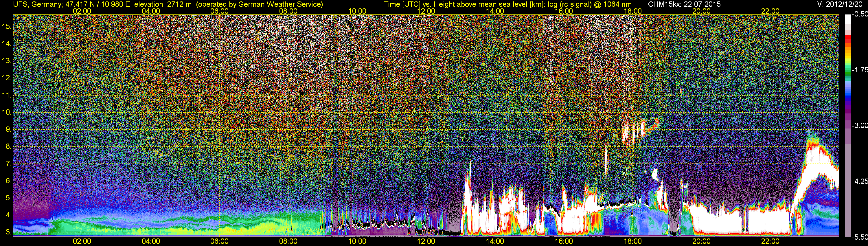
Task: Click the 13 km height axis label
Action: [6, 61]
